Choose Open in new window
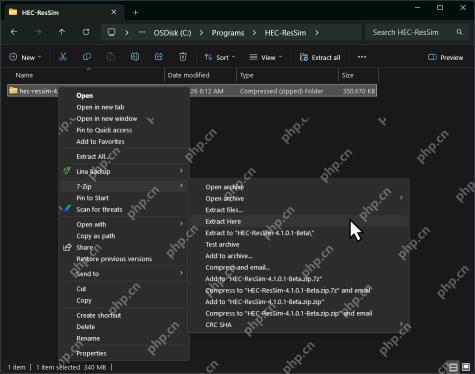The height and width of the screenshot is (374, 475). [107, 119]
